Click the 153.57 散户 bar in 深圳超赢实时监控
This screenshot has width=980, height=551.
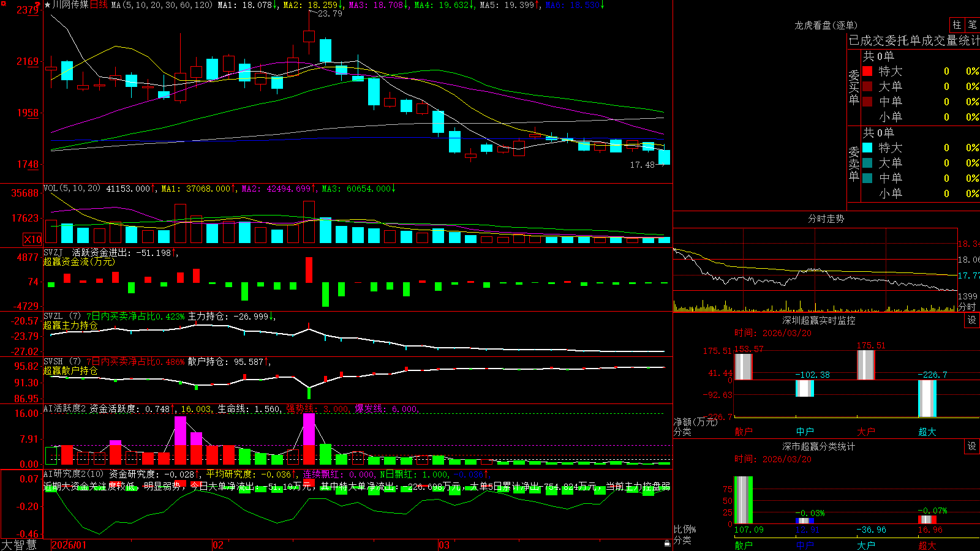743,367
